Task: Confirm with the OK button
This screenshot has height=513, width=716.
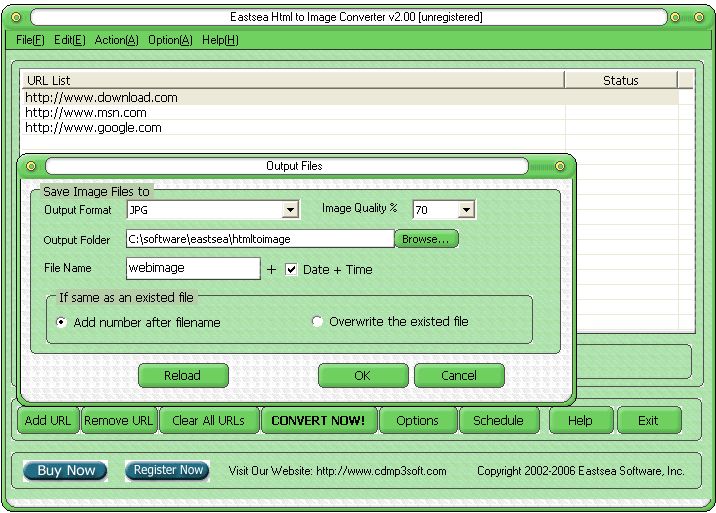Action: click(x=363, y=375)
